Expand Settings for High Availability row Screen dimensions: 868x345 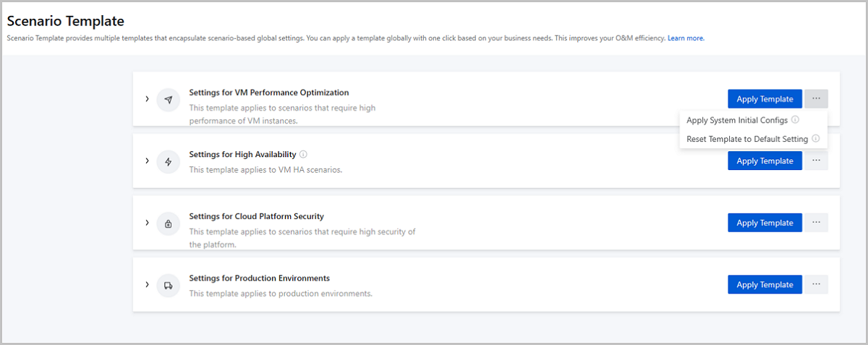pos(147,161)
